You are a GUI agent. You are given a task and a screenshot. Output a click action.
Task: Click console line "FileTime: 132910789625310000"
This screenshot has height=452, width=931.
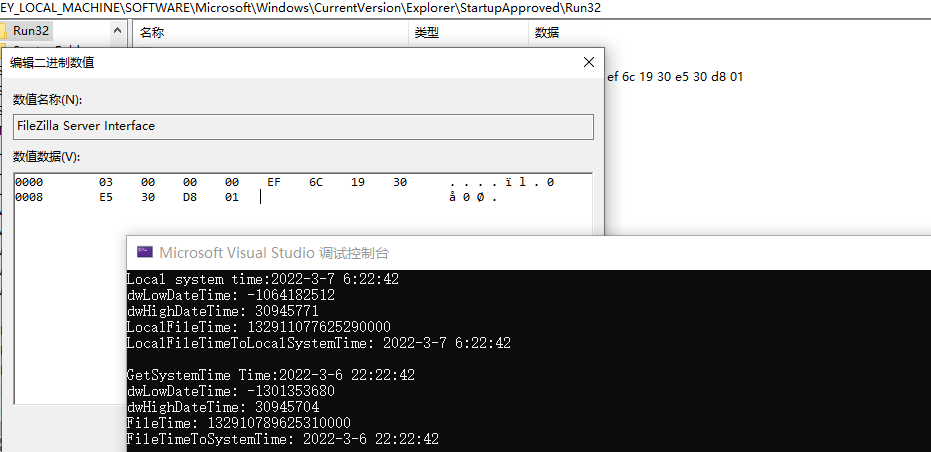239,423
